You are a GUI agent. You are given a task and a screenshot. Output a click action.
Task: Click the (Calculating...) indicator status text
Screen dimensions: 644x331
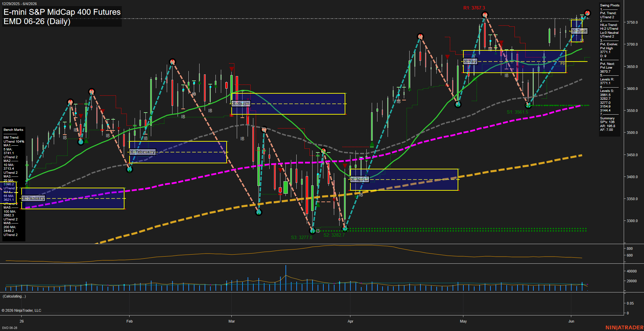click(14, 296)
